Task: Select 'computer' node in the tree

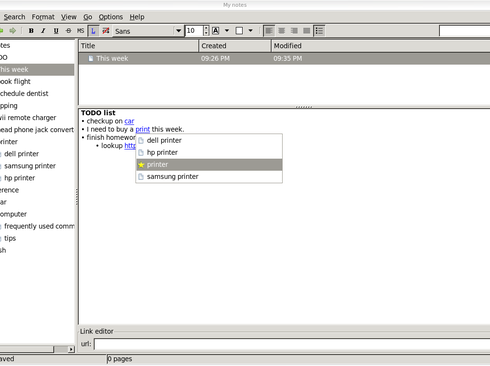Action: (x=13, y=214)
